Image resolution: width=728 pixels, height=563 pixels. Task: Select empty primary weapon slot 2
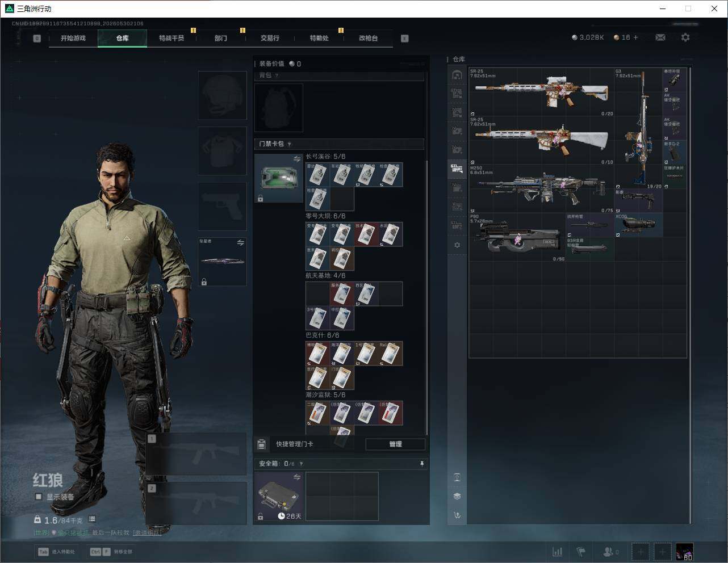click(x=196, y=503)
